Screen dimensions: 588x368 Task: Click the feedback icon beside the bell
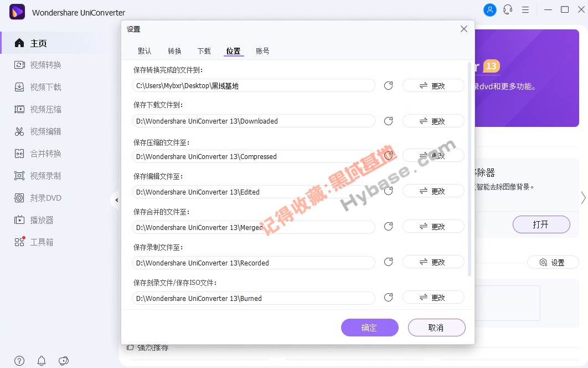tap(64, 361)
